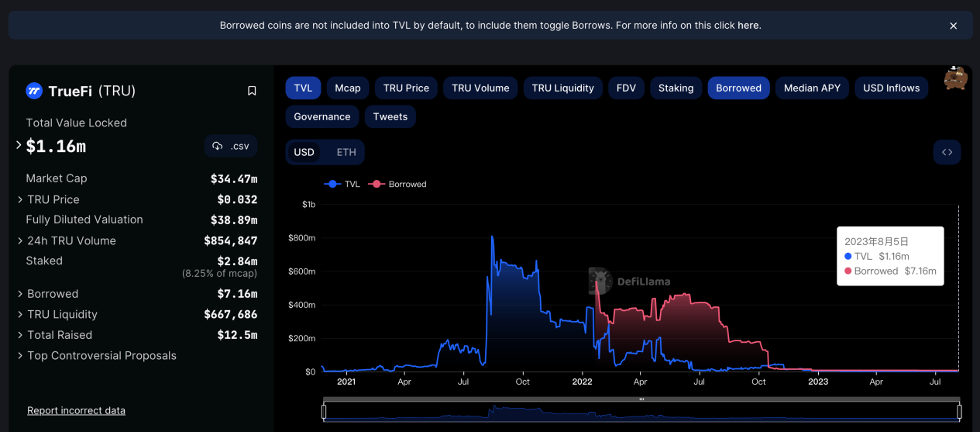Click the llama avatar icon

[x=955, y=78]
